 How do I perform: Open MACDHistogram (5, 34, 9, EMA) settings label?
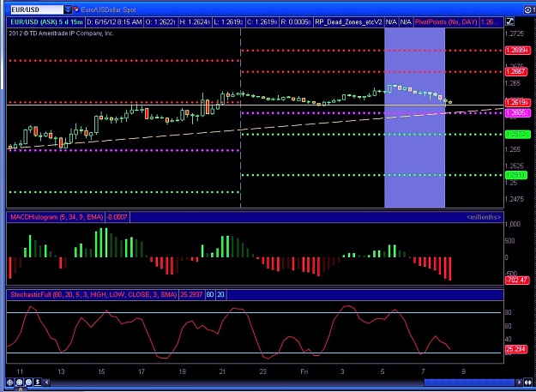click(57, 217)
